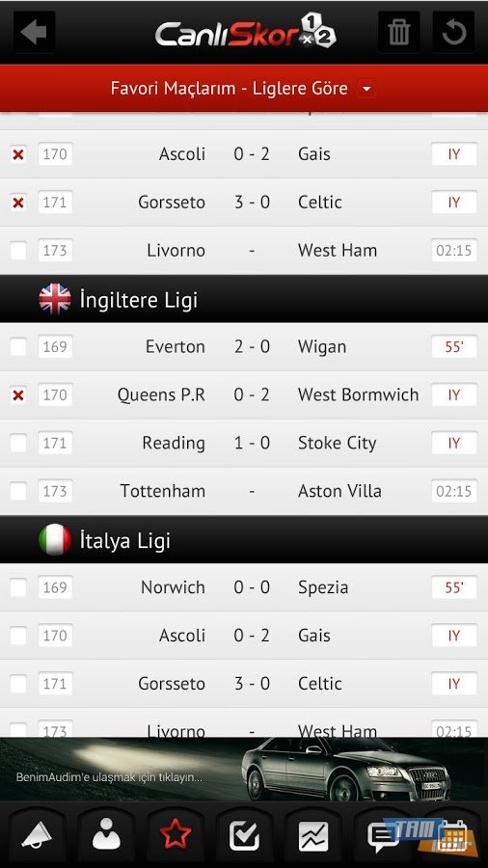Tick the Tottenham vs Aston Villa checkbox

(18, 491)
